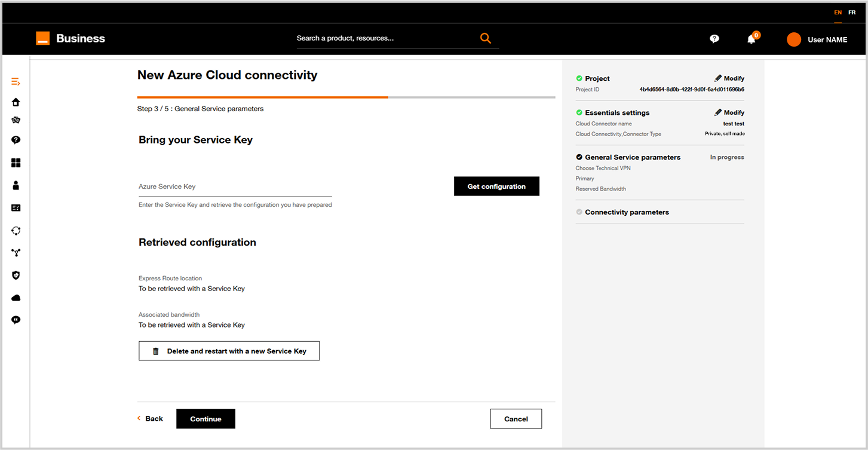868x450 pixels.
Task: Click the pencil icon next to Project
Action: pos(718,78)
